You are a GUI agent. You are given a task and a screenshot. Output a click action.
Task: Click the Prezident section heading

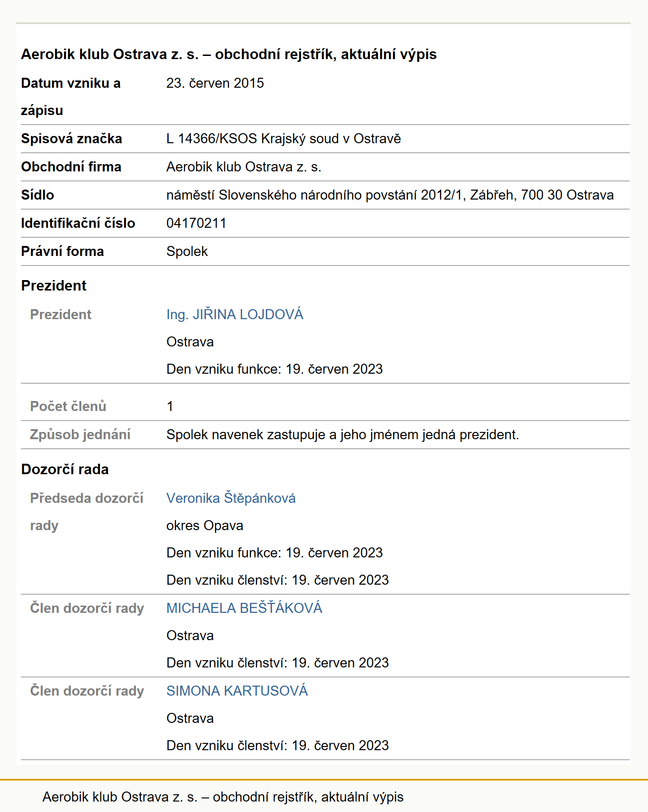click(x=54, y=286)
